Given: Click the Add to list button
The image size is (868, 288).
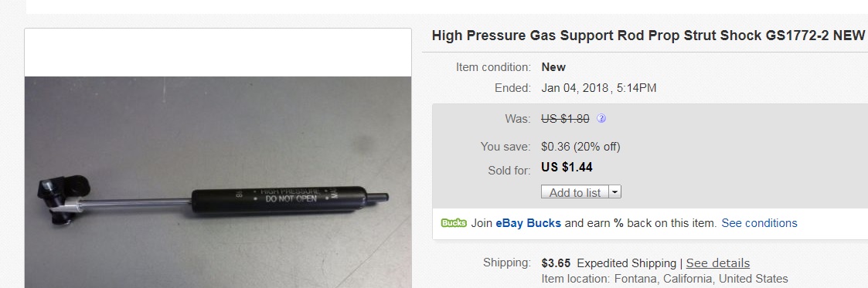Looking at the screenshot, I should (x=575, y=192).
